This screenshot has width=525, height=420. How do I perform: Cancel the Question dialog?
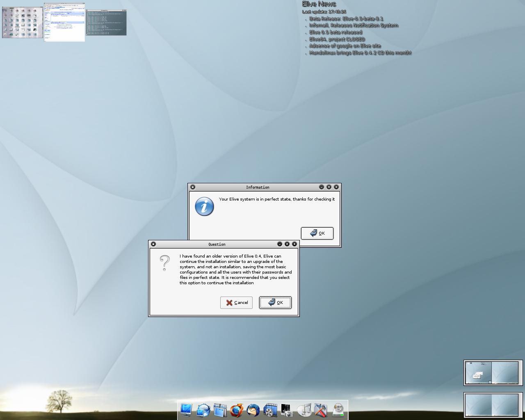[236, 302]
